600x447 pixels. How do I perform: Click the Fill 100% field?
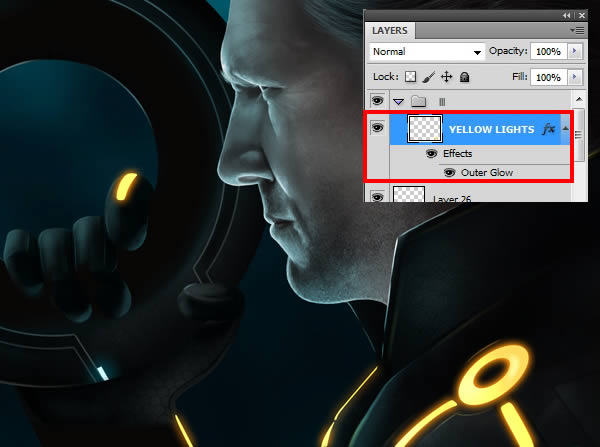pyautogui.click(x=548, y=77)
